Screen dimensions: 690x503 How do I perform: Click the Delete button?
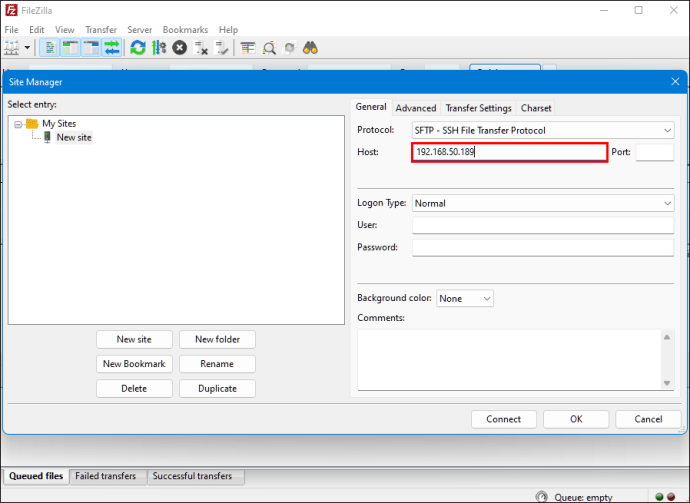click(x=134, y=389)
